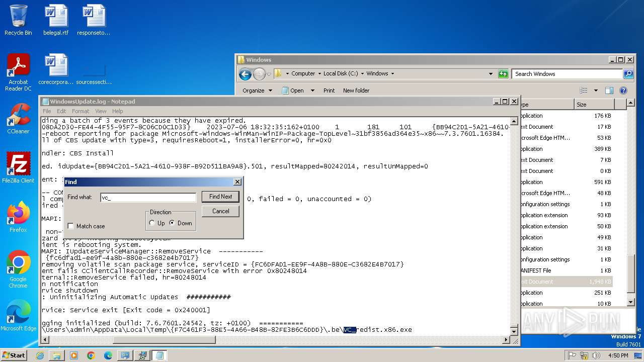Click the Forward arrow in Windows Explorer
This screenshot has height=362, width=644.
tap(259, 74)
